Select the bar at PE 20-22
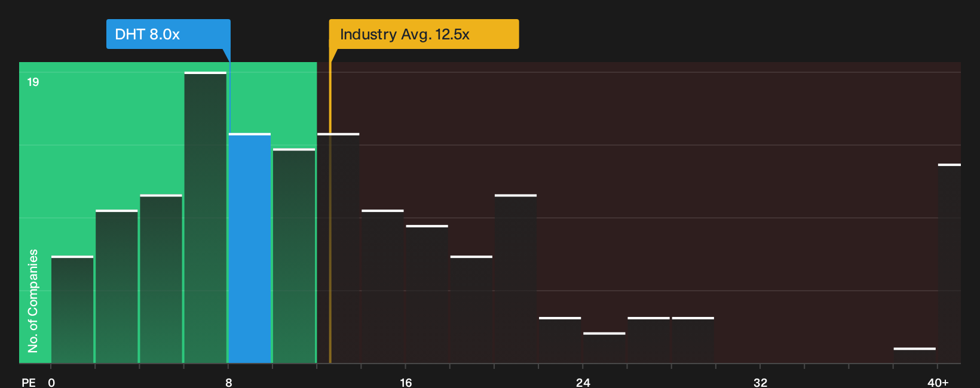 click(516, 279)
